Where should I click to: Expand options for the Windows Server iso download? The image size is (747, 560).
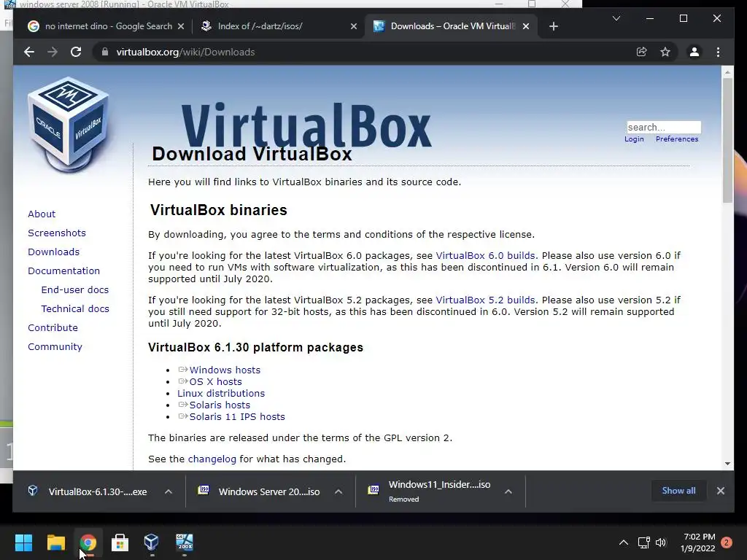click(338, 491)
